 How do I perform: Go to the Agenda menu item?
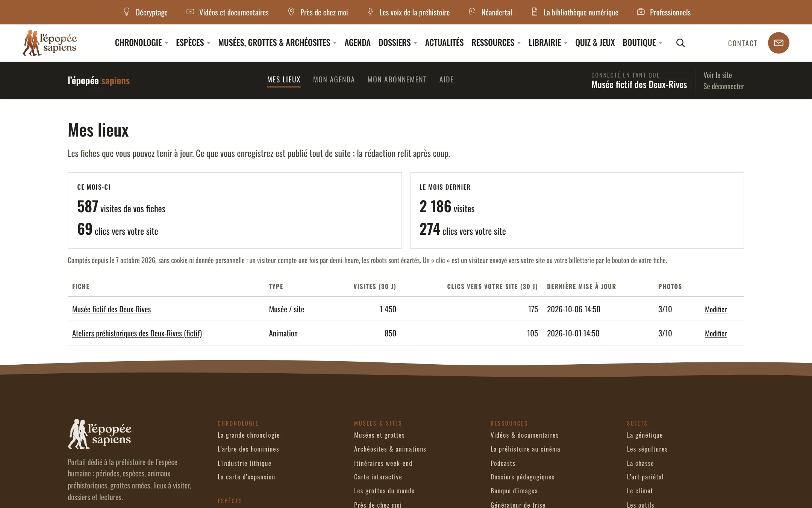(x=358, y=43)
